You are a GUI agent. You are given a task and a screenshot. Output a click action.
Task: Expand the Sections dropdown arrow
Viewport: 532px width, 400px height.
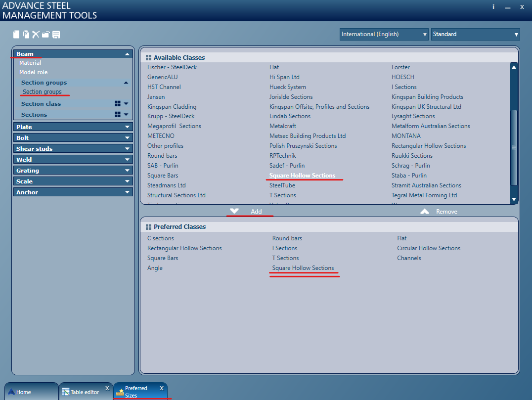pos(126,114)
